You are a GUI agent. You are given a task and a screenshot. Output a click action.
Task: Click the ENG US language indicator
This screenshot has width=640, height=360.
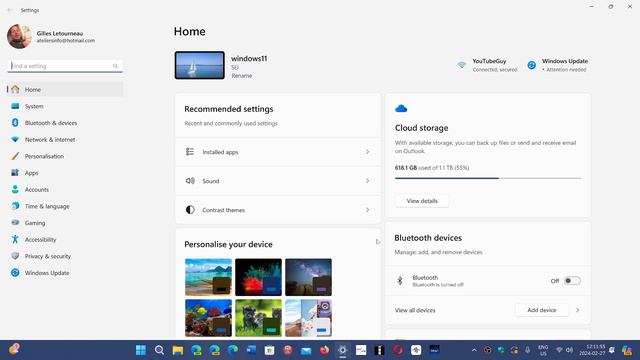(543, 350)
